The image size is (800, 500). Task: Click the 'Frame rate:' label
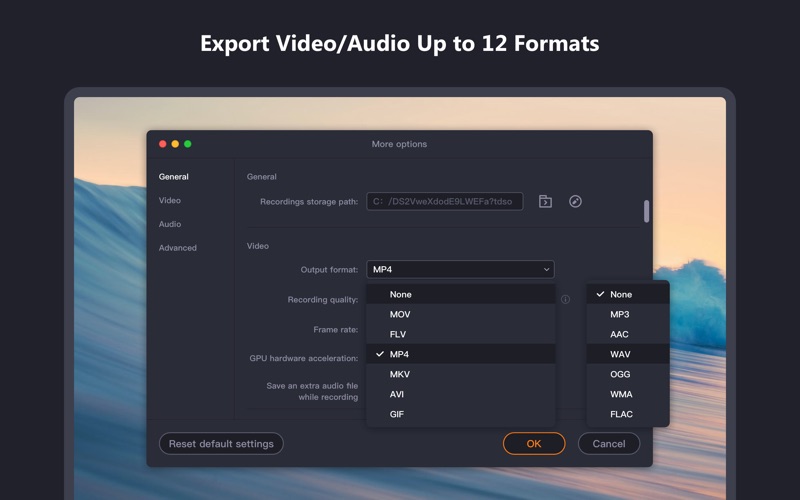tap(336, 330)
